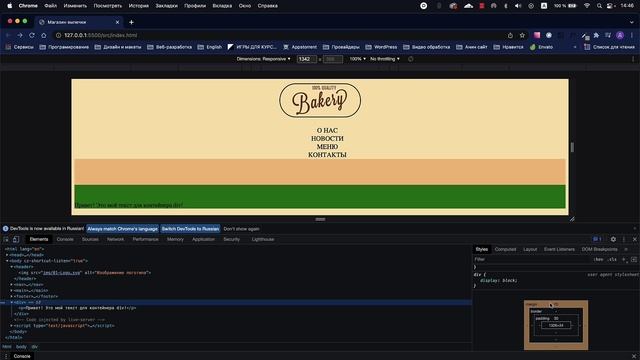
Task: Activate the inspect element picker icon
Action: 7,240
